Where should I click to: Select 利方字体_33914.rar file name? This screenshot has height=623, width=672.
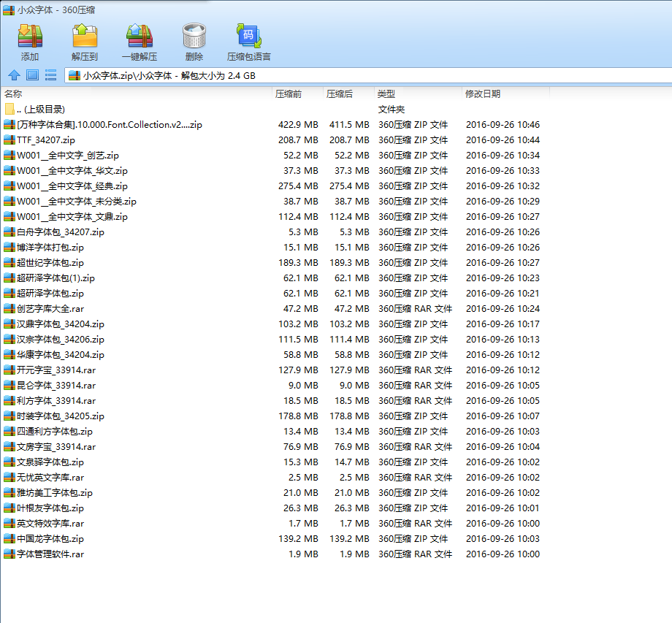click(56, 401)
